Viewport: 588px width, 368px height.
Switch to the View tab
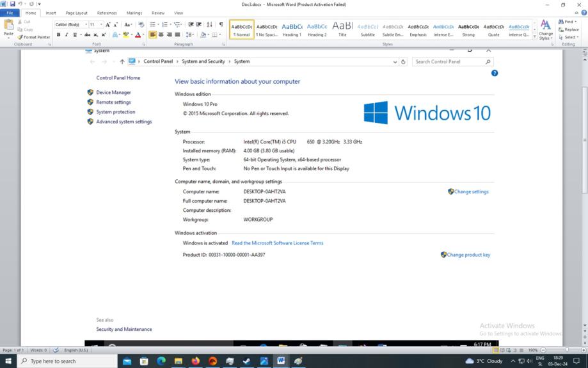click(179, 13)
